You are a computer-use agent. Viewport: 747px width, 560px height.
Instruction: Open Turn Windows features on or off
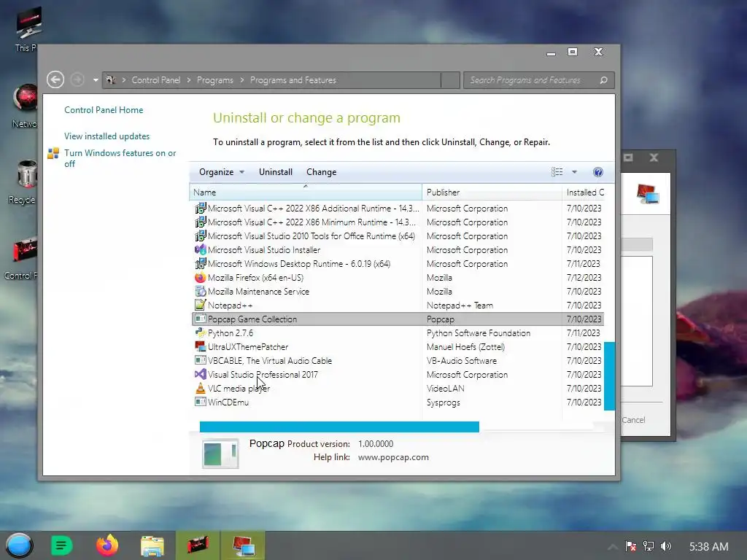(120, 158)
